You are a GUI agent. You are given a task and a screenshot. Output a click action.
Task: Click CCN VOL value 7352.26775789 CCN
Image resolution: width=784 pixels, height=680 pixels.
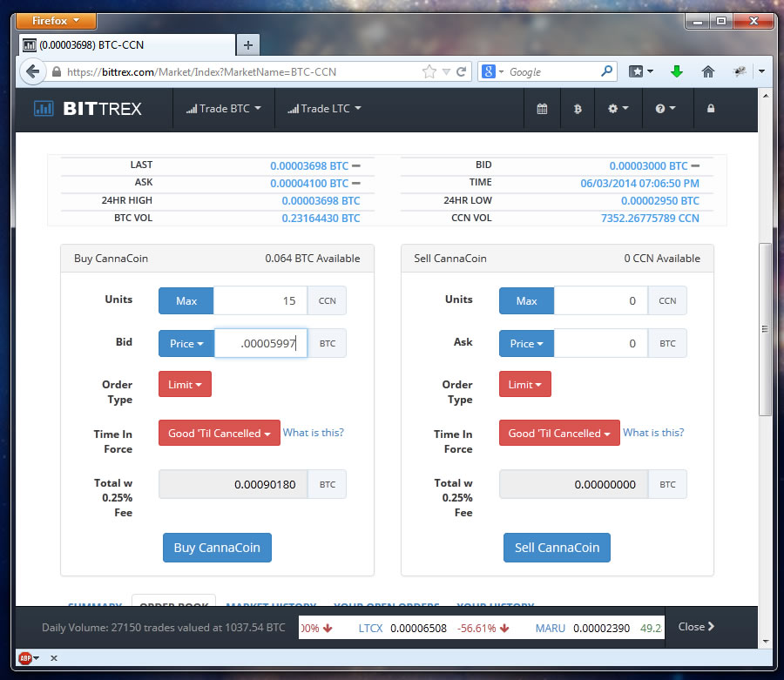tap(650, 219)
